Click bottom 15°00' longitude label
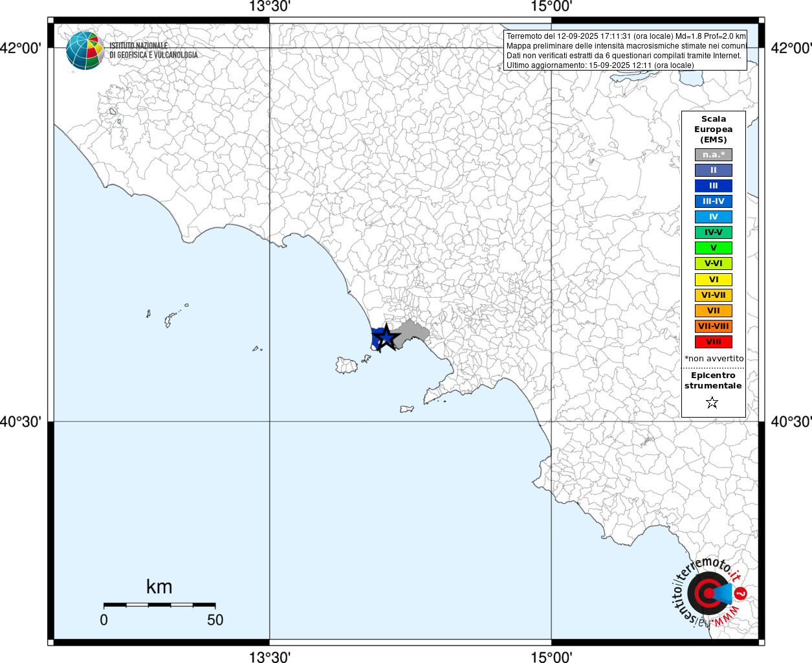 [552, 657]
